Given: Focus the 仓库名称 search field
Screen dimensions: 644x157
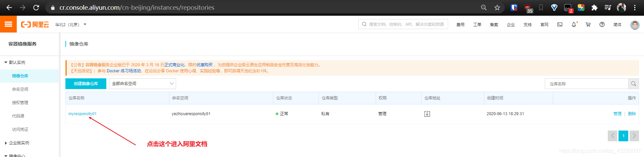Looking at the screenshot, I should (x=586, y=84).
